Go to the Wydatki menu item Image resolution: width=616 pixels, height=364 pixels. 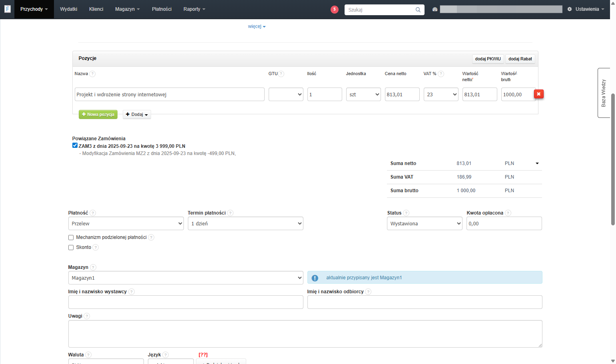pyautogui.click(x=69, y=9)
